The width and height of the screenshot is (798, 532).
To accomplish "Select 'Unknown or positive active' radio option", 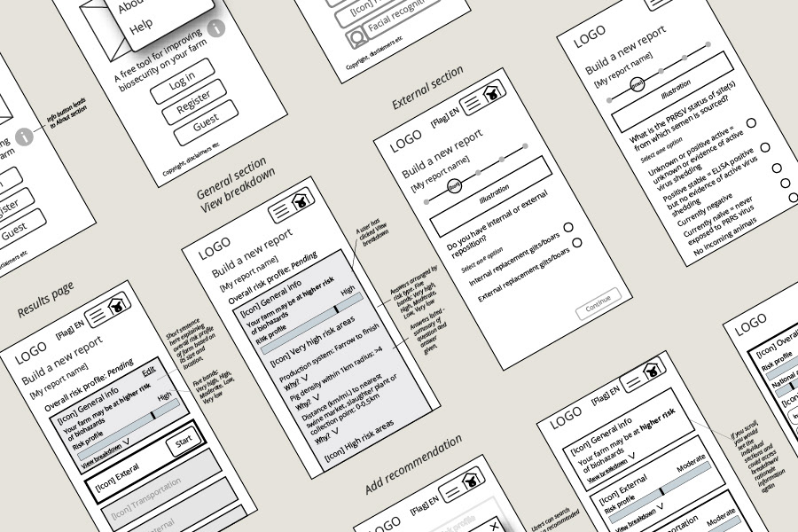I will pos(751,122).
